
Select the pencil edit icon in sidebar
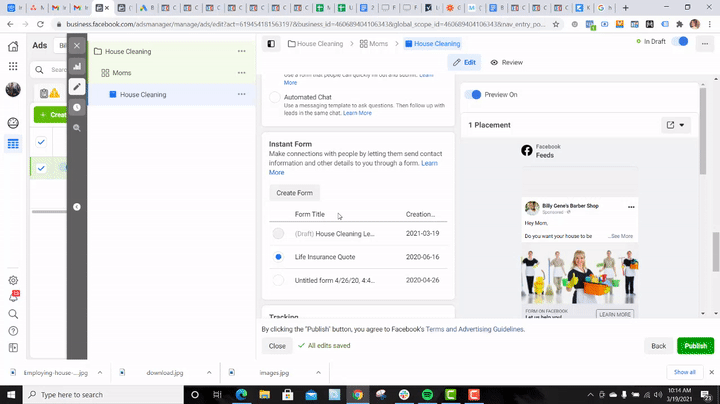tap(77, 87)
